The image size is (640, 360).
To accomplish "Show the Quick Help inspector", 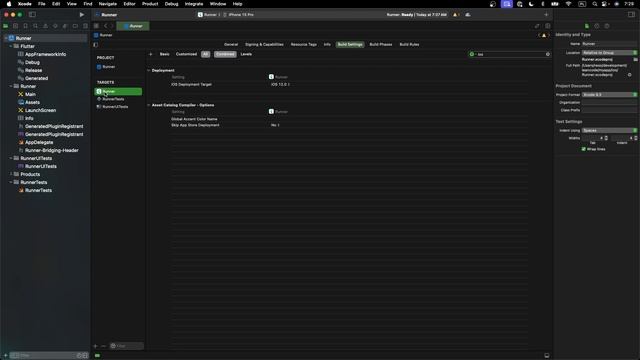I will click(607, 26).
